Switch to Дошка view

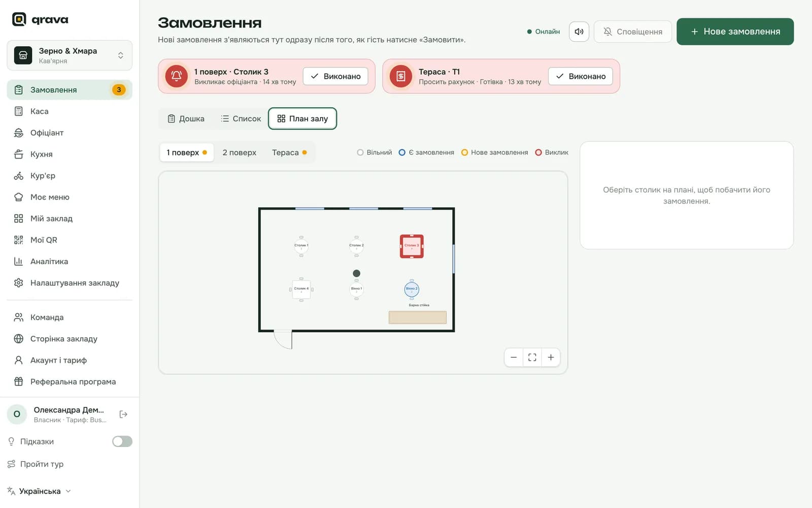click(x=186, y=118)
